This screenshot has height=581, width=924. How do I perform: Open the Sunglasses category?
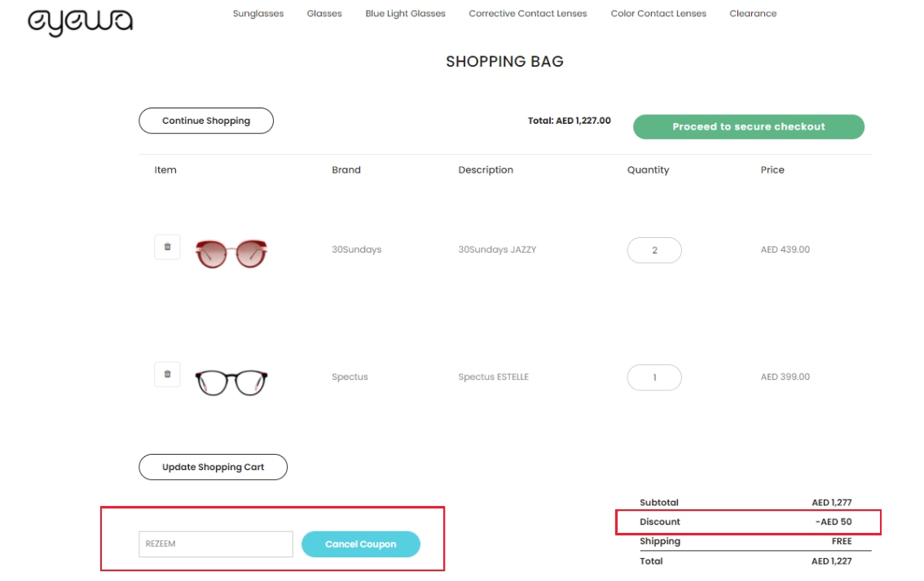(257, 13)
